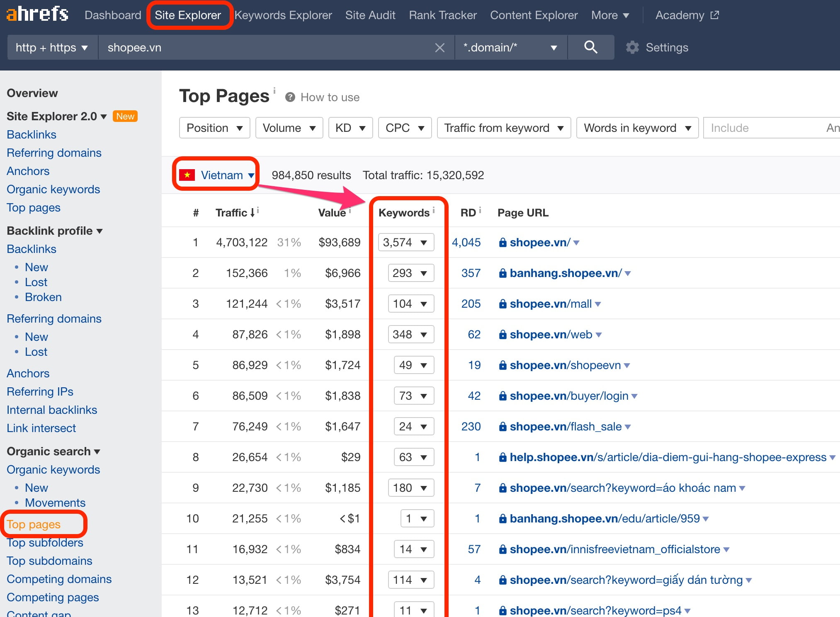Open Top subfolders in sidebar

45,542
